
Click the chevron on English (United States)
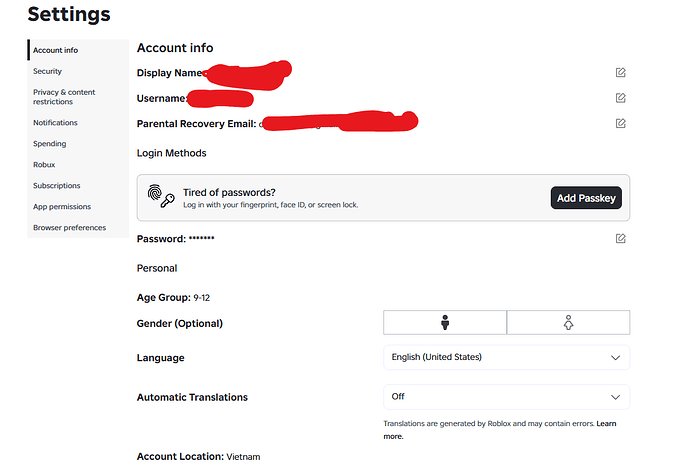pos(615,358)
